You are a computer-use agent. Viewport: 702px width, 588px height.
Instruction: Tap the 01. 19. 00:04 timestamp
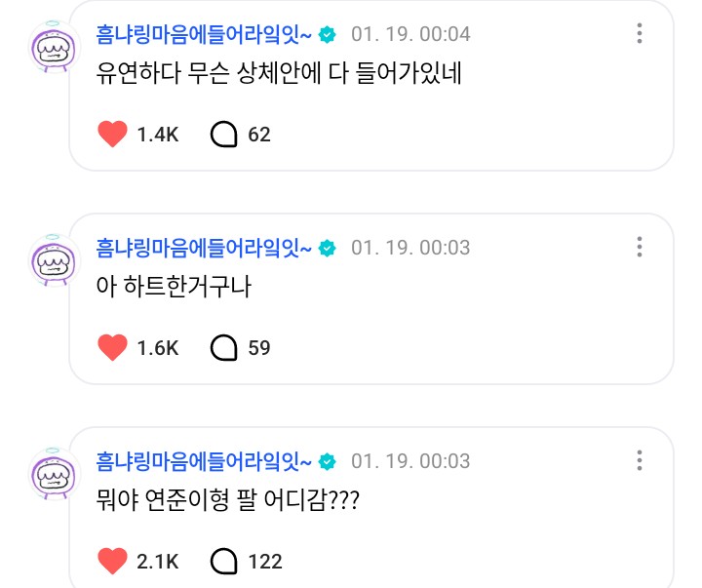(x=410, y=34)
